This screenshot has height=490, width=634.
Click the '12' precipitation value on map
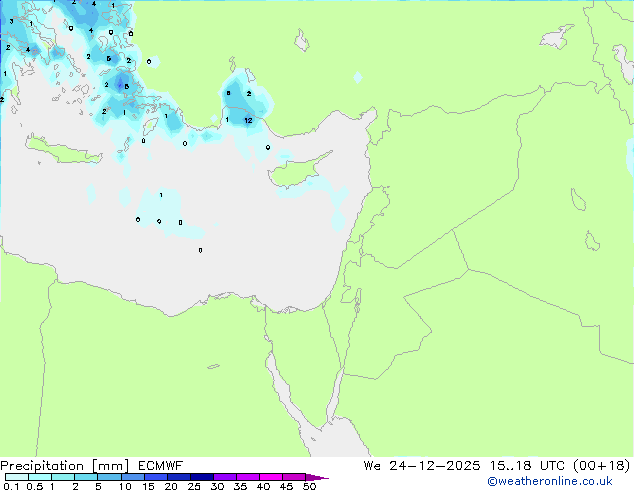[248, 120]
